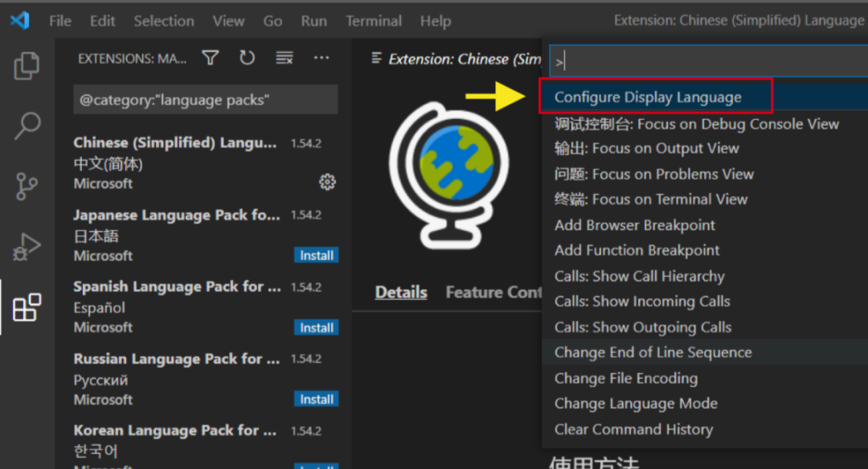Select Change Language Mode command
Screen dimensions: 868x469
[705, 404]
